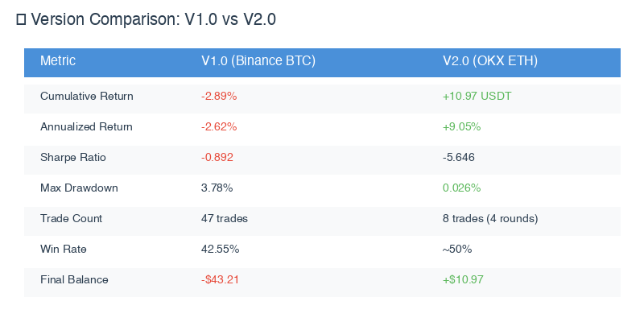This screenshot has width=644, height=322.
Task: Select the Cumulative Return row label
Action: 87,97
